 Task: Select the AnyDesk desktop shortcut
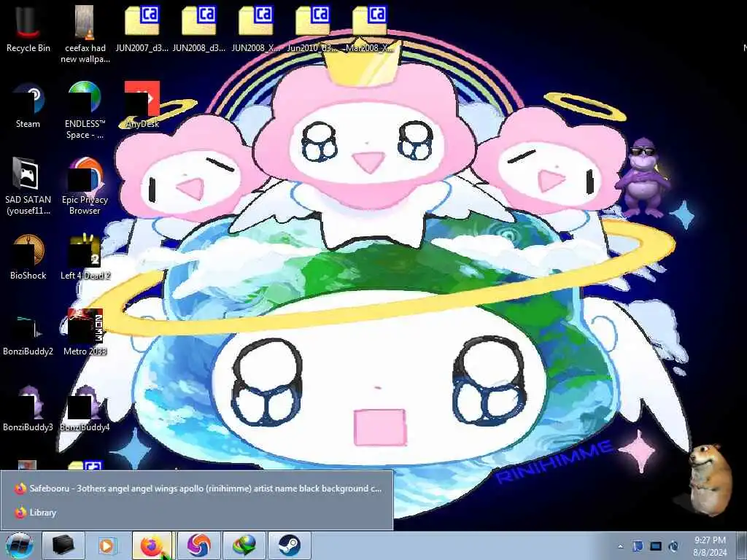point(142,105)
